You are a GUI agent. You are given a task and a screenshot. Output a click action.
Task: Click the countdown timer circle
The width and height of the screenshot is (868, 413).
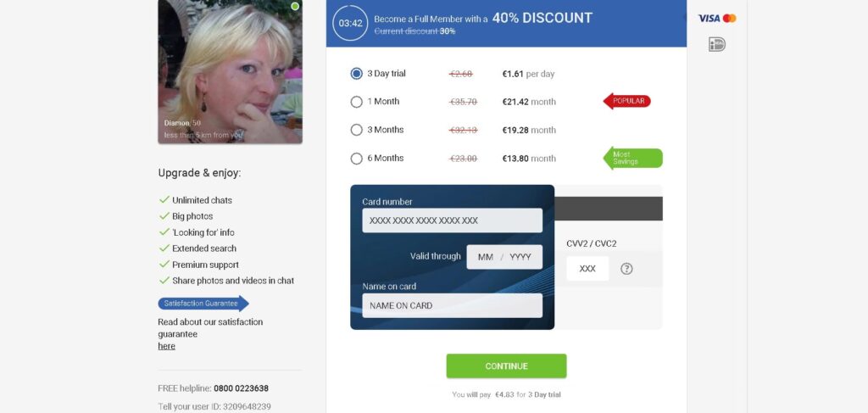(350, 23)
